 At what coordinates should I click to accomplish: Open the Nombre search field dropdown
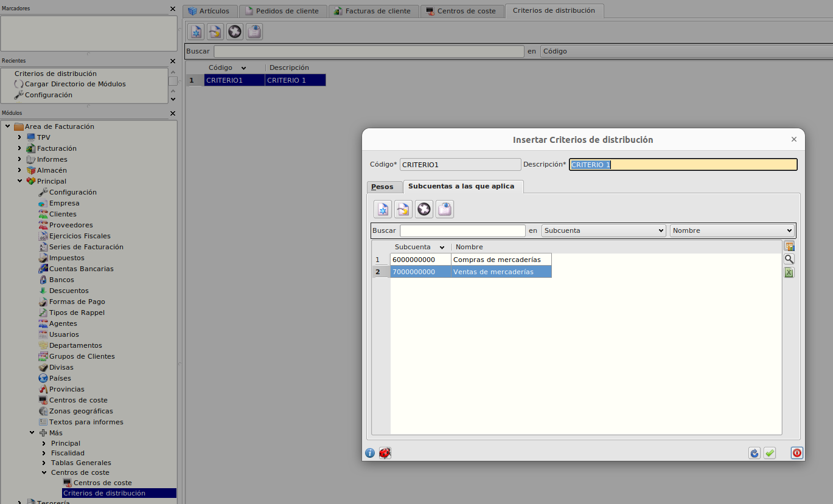coord(732,230)
